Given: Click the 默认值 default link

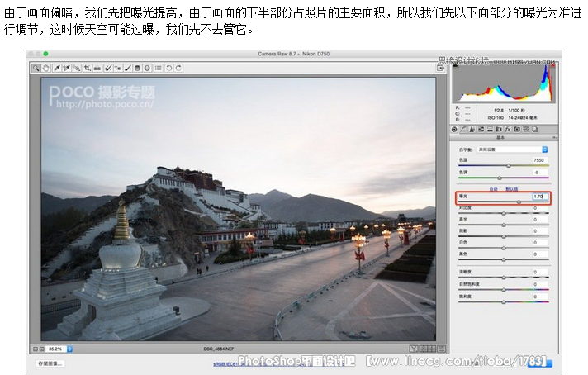Looking at the screenshot, I should tap(511, 189).
